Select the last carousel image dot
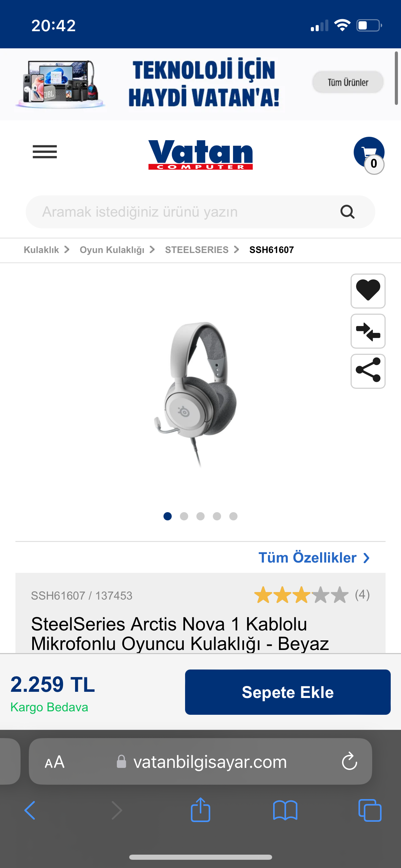401x868 pixels. click(233, 516)
